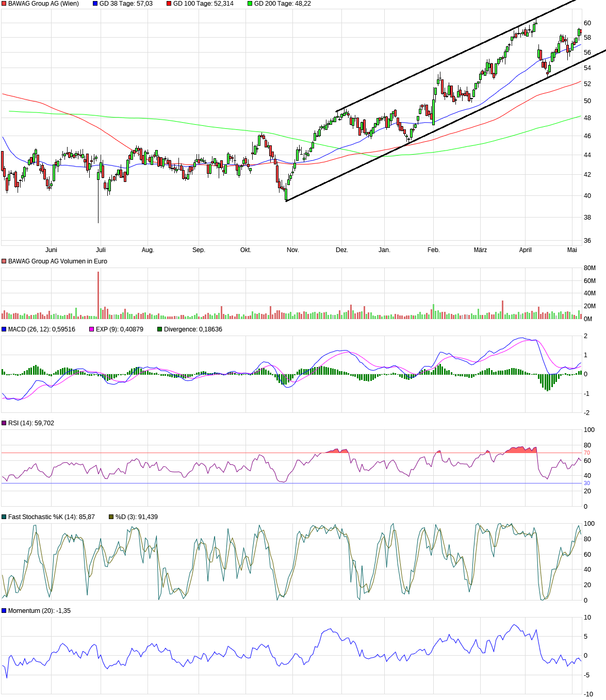Viewport: 606px width, 700px height.
Task: Click the purple RSI (14) legend square
Action: point(4,423)
